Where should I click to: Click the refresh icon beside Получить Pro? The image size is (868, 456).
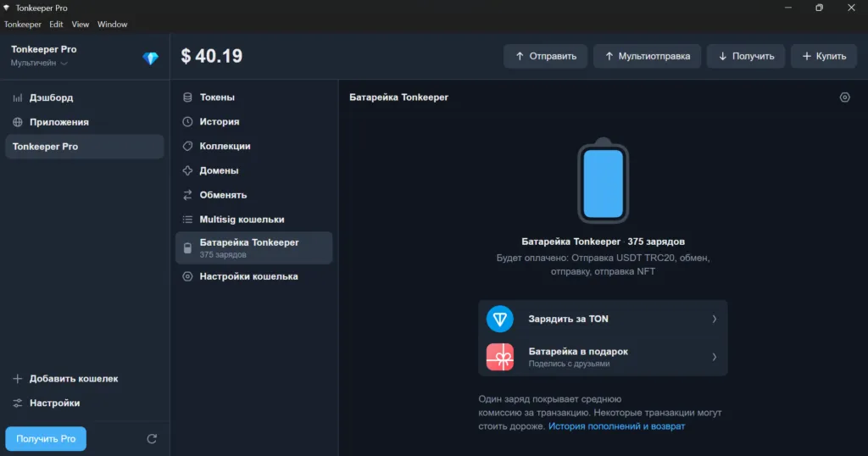(x=152, y=439)
